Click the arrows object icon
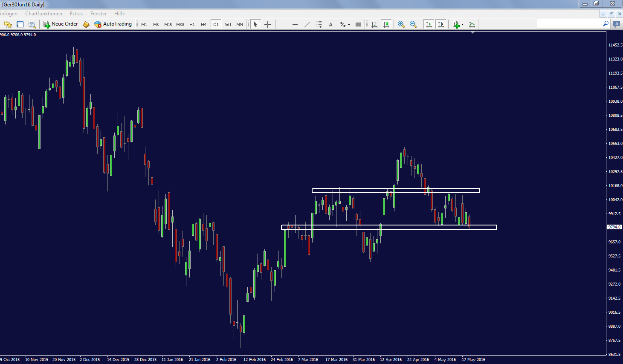 (x=342, y=24)
